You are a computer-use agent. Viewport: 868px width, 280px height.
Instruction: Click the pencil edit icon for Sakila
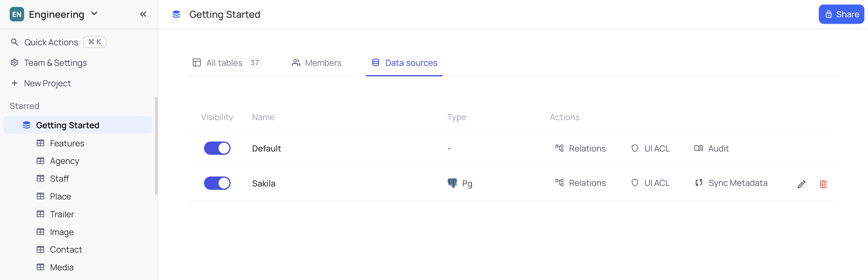[801, 184]
